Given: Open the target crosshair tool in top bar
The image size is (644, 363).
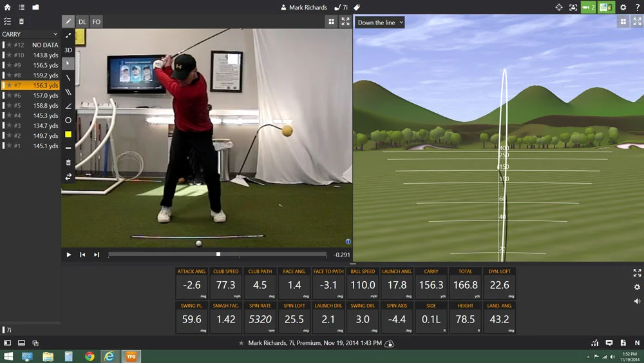Looking at the screenshot, I should 558,7.
